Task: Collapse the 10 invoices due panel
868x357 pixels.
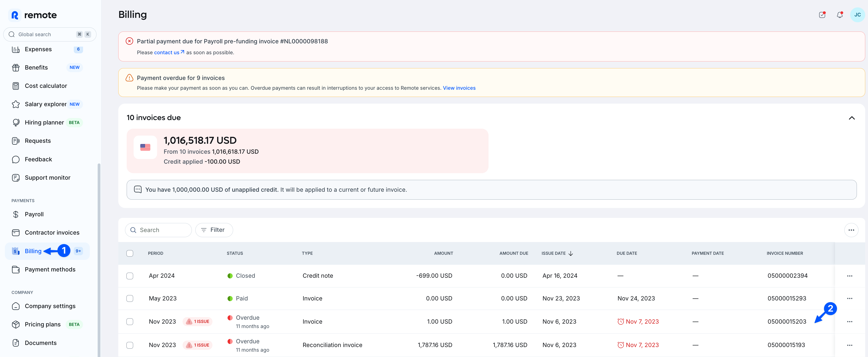Action: point(852,118)
